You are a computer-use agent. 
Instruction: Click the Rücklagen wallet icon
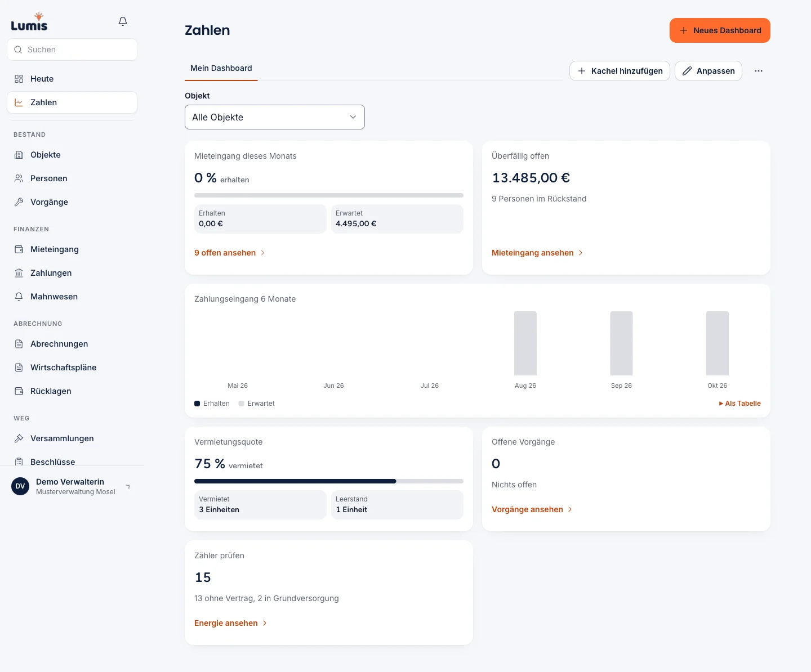point(19,391)
